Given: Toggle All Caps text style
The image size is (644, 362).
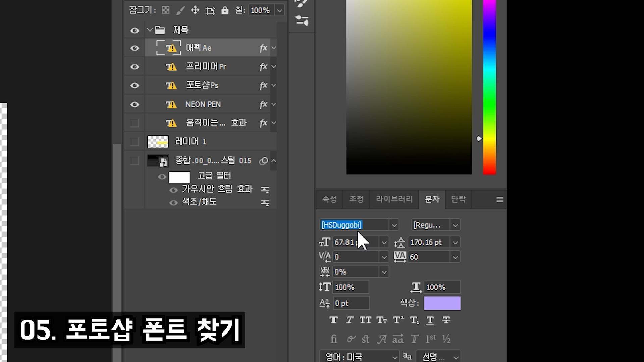Looking at the screenshot, I should coord(365,320).
